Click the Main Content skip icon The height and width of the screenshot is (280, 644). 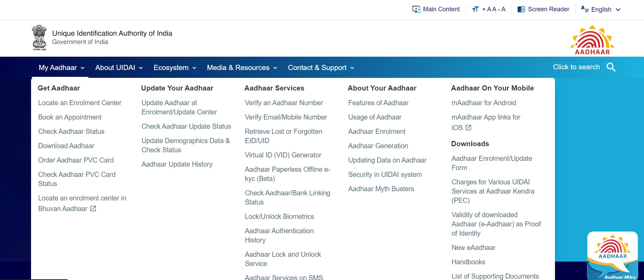416,9
